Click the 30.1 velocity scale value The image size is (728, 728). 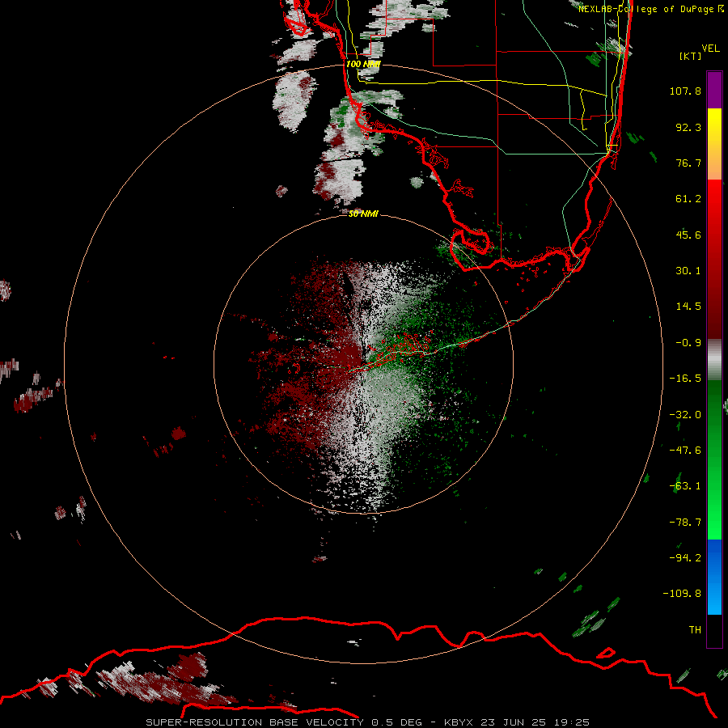[x=688, y=271]
